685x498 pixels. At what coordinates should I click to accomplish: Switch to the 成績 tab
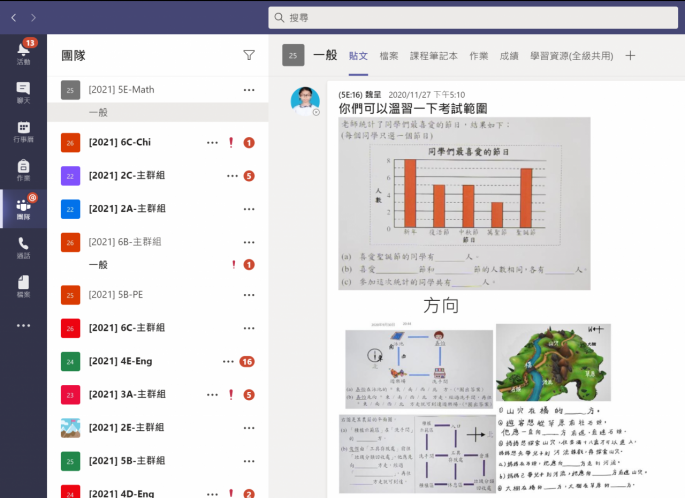click(x=509, y=56)
